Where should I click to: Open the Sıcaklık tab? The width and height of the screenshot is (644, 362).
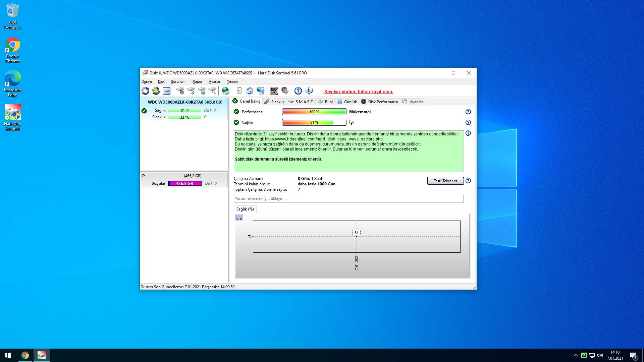pos(274,102)
